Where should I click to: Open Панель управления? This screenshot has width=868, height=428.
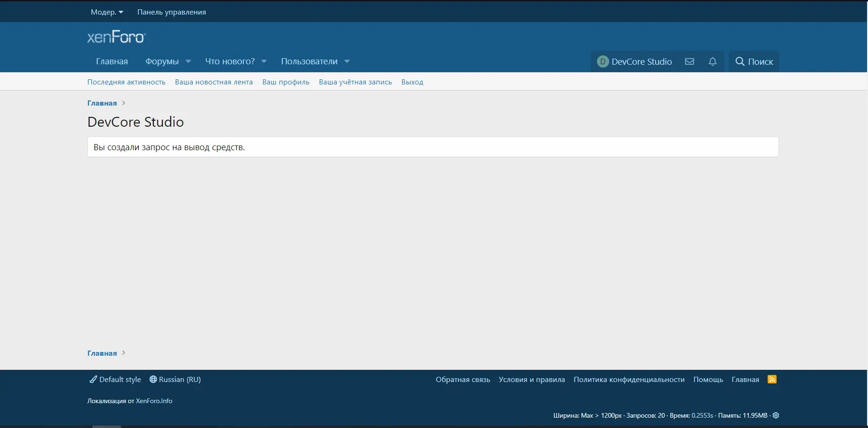172,12
